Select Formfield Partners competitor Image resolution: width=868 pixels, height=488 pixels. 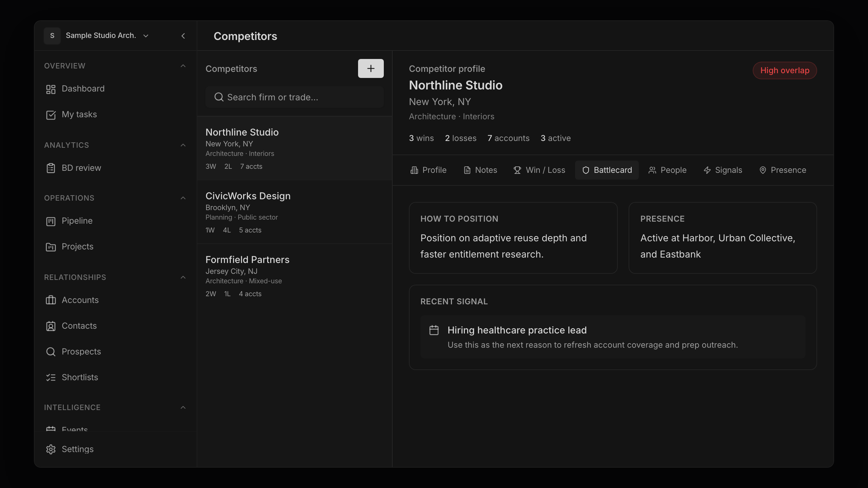click(295, 276)
